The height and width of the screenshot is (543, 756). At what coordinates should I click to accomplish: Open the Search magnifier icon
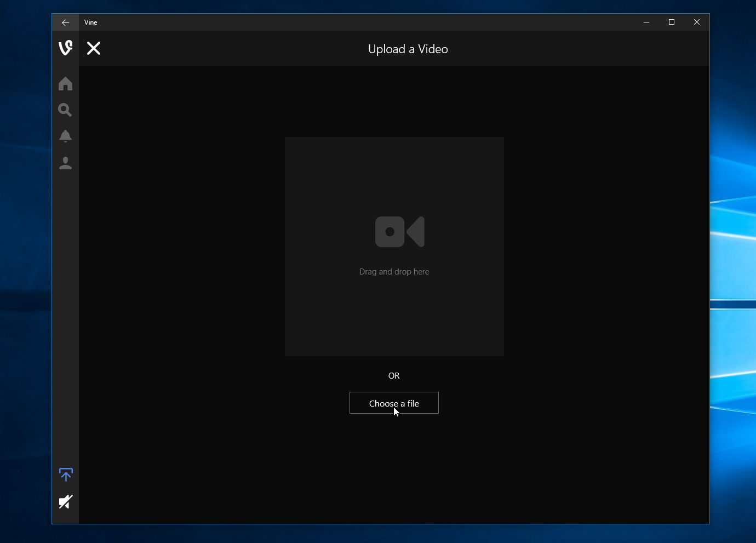(x=65, y=110)
